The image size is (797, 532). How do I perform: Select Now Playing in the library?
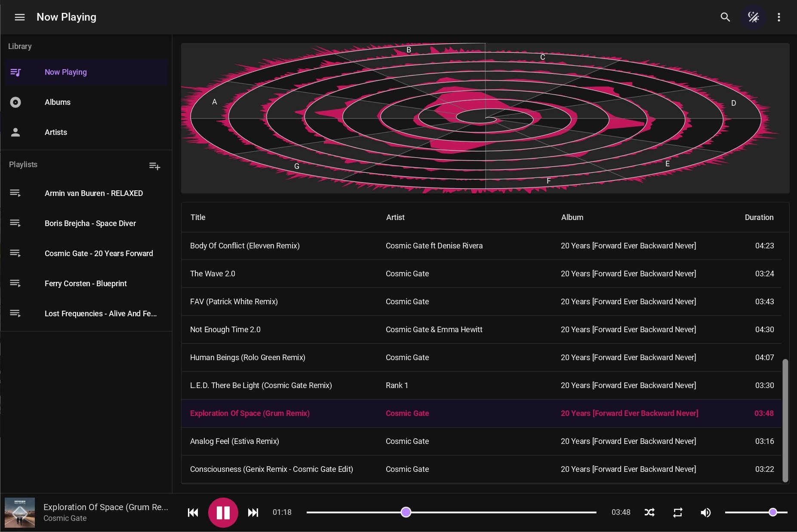tap(86, 72)
